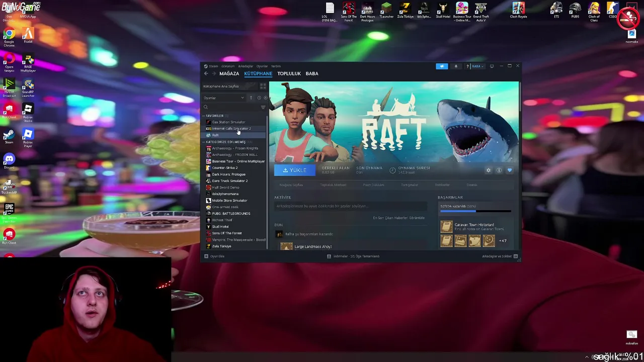644x362 pixels.
Task: Open the Oyunlar filter dropdown
Action: pyautogui.click(x=223, y=98)
